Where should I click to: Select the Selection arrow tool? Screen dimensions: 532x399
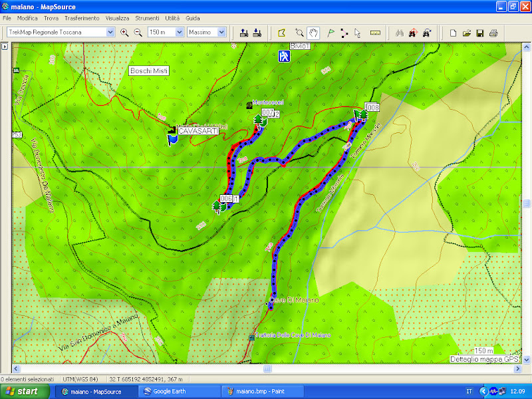coord(357,33)
